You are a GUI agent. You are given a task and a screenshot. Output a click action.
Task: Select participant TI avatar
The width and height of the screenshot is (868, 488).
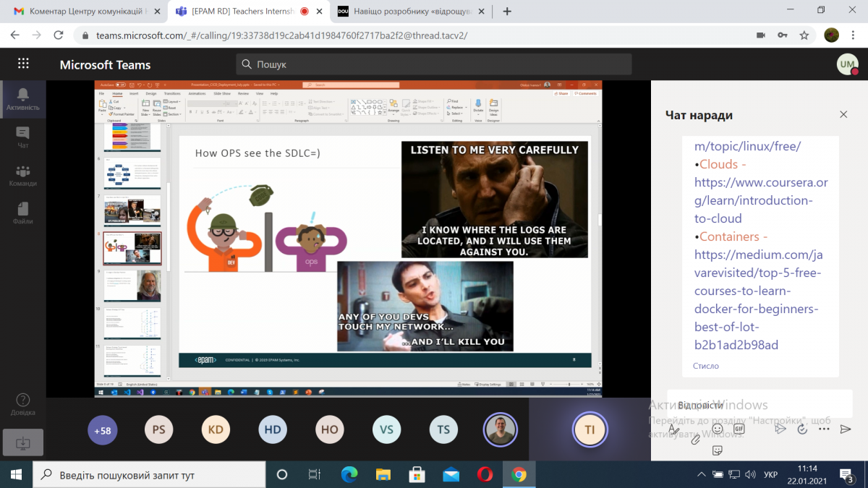coord(590,429)
